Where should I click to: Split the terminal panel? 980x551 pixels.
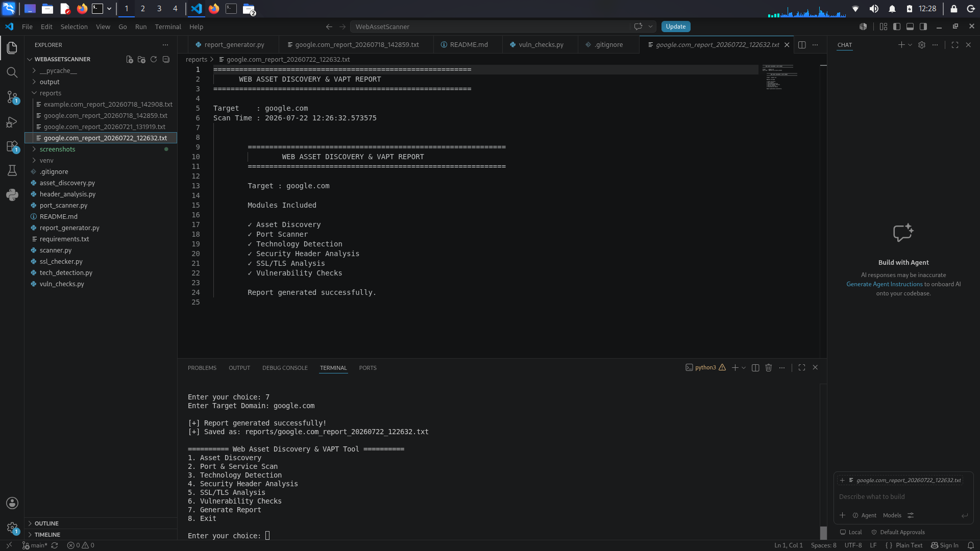click(755, 367)
